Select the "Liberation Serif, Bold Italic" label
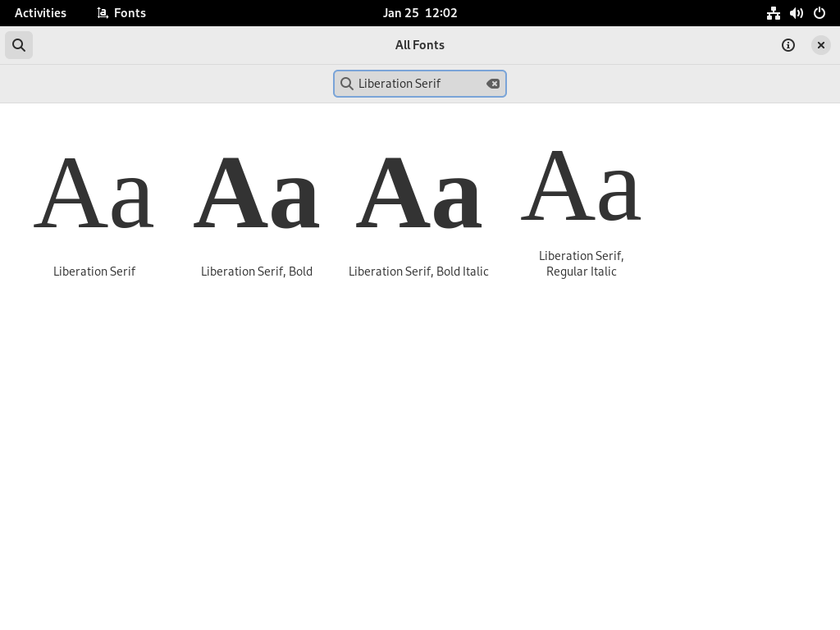The image size is (840, 630). (419, 272)
